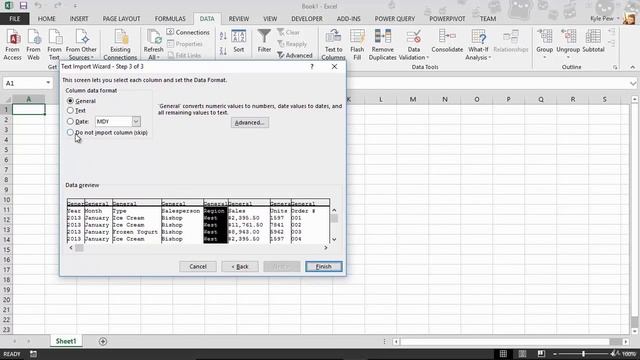Select the Salesperson column in preview
The image size is (640, 360).
(x=182, y=221)
